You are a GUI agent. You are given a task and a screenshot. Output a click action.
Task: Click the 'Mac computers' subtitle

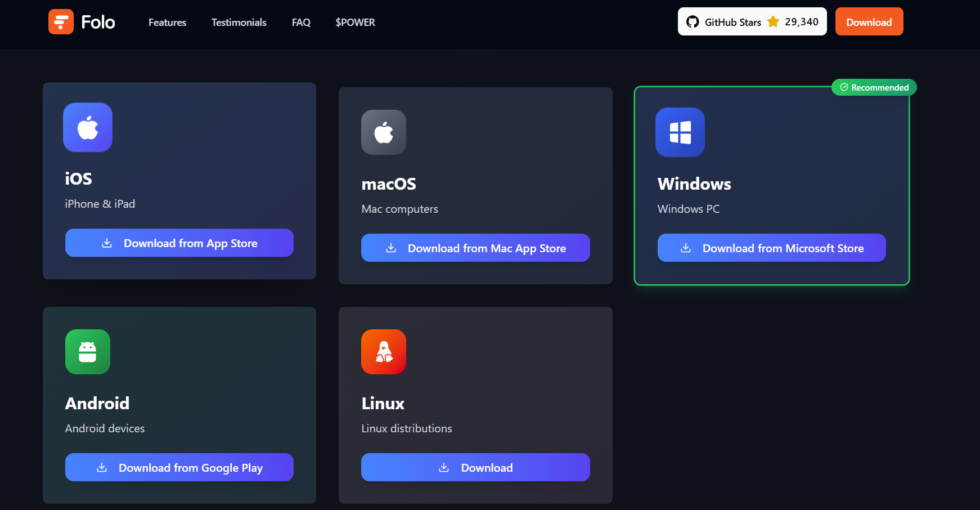point(399,209)
